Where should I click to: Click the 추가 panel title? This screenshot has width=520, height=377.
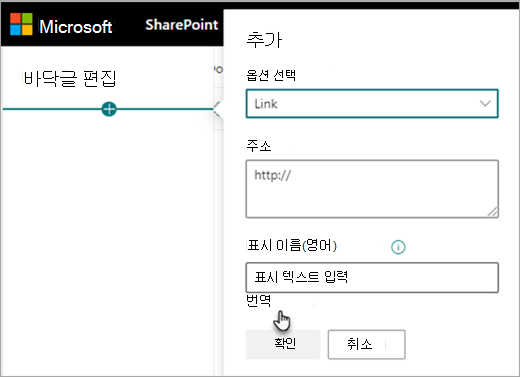(264, 40)
